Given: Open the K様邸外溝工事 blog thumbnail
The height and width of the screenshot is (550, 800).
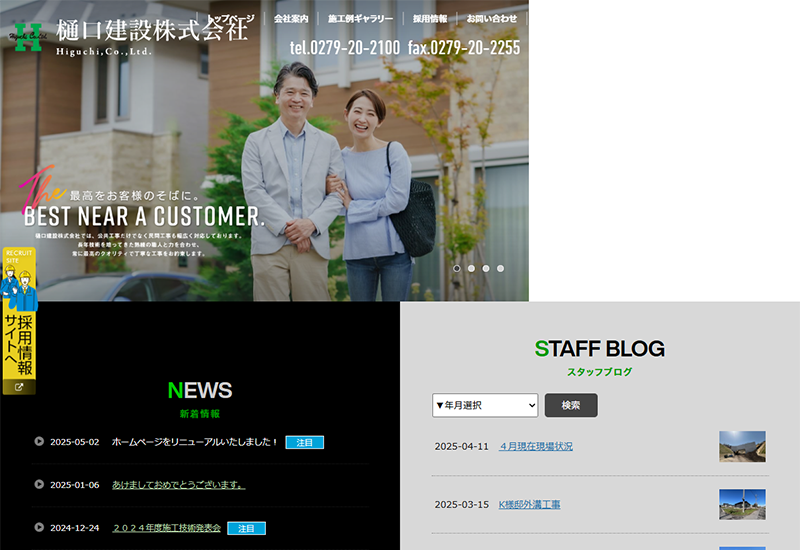Looking at the screenshot, I should click(x=742, y=505).
